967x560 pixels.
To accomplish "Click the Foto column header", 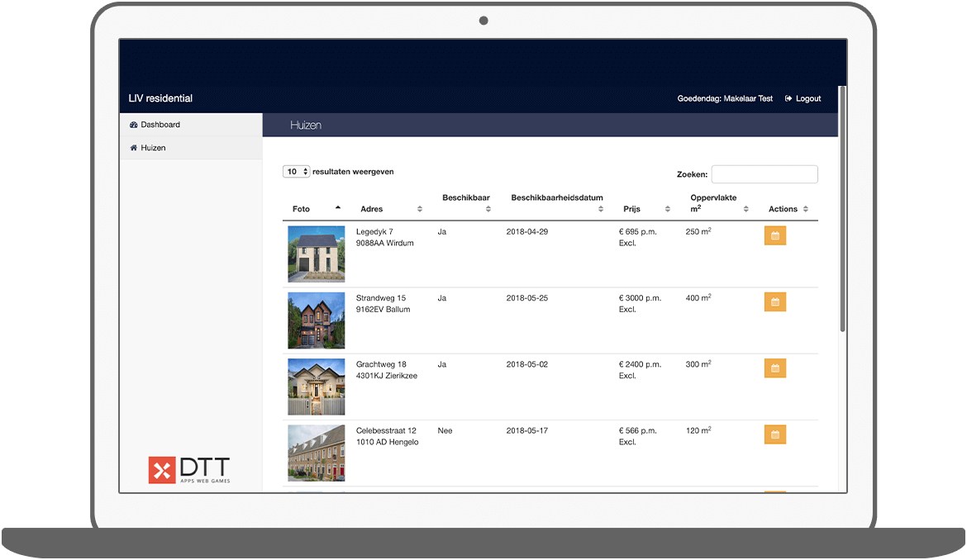I will click(301, 209).
